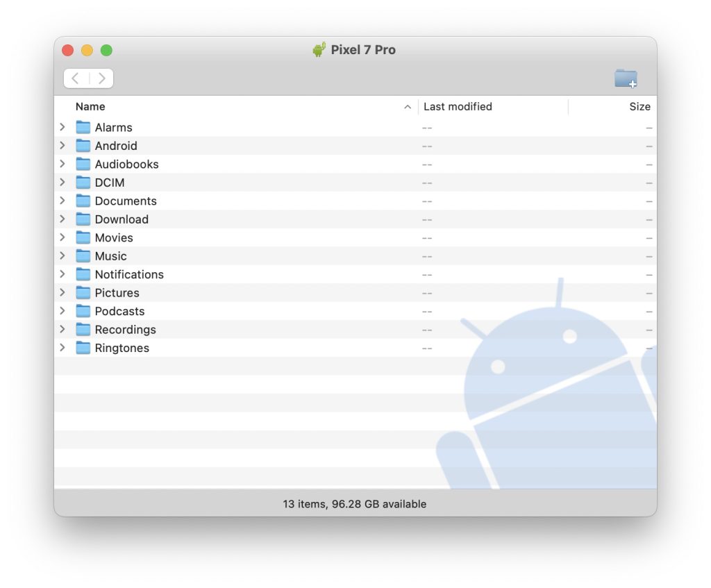Click the Music folder icon
Screen dimensions: 711x588
point(83,255)
